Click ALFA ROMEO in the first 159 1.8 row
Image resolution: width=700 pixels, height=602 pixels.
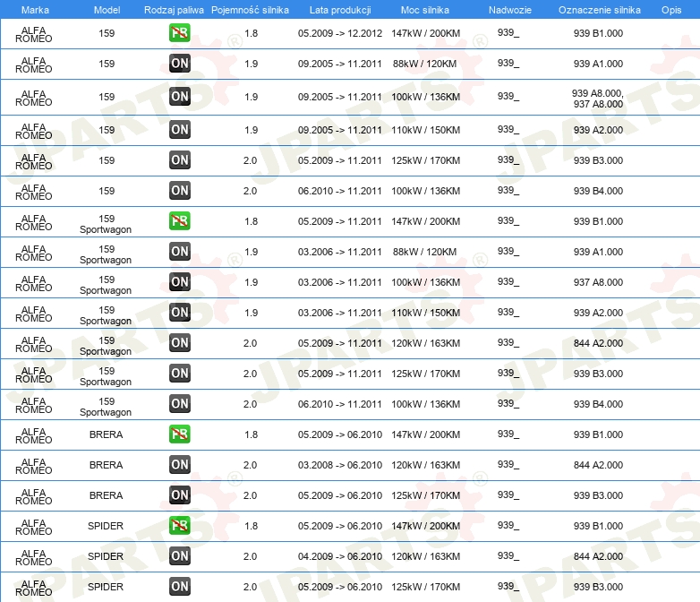[x=33, y=34]
